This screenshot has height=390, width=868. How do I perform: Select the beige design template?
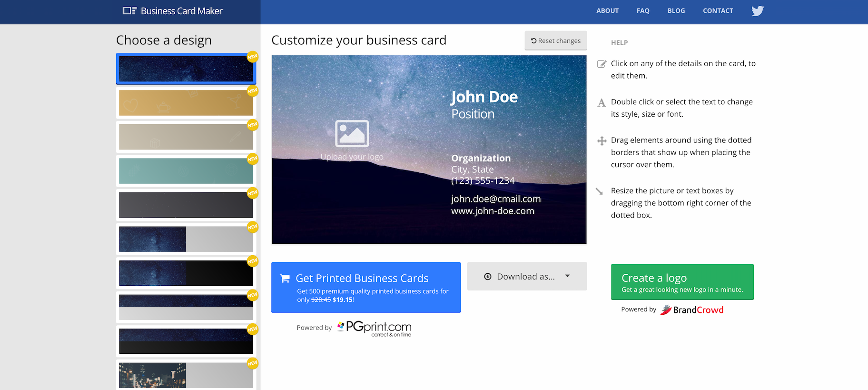[186, 137]
